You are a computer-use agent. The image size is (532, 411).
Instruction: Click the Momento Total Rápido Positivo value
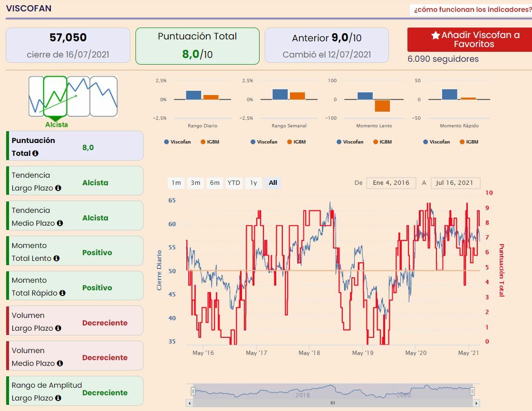97,287
